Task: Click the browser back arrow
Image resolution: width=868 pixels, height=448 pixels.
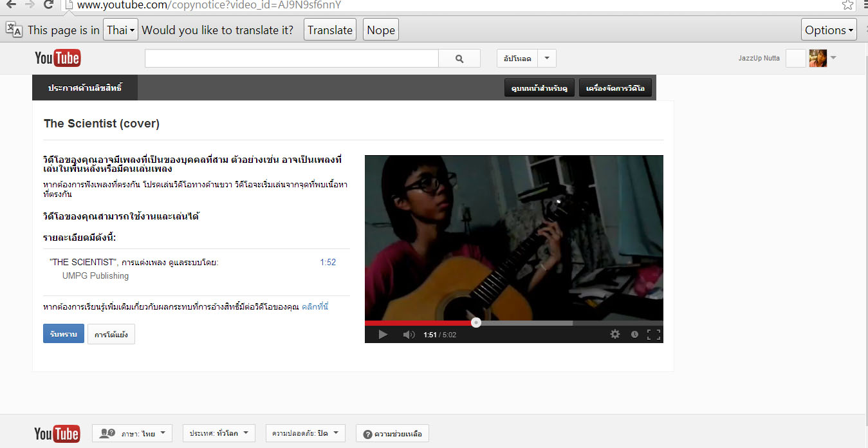Action: coord(11,5)
